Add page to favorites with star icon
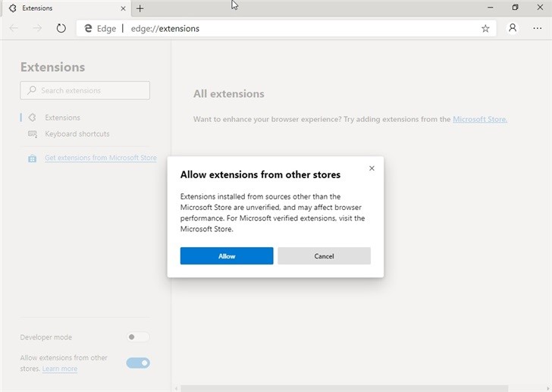The height and width of the screenshot is (392, 552). tap(485, 28)
